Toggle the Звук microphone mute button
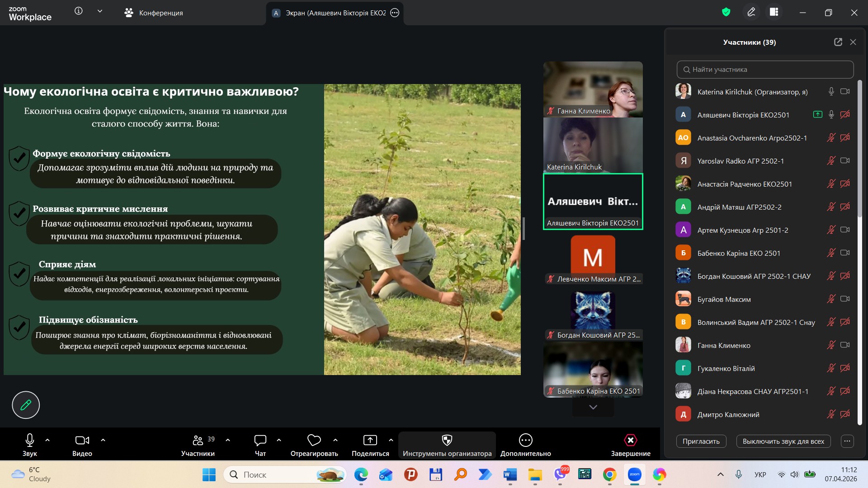The image size is (868, 488). pyautogui.click(x=30, y=441)
